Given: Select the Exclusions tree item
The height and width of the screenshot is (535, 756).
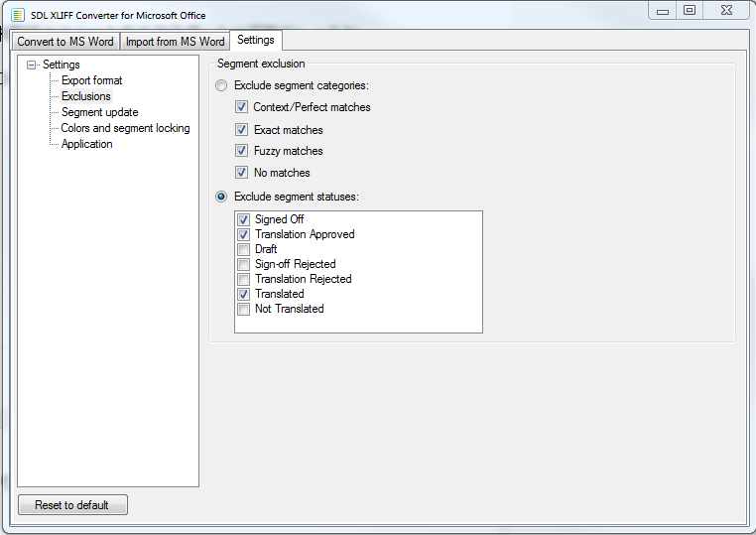Looking at the screenshot, I should (x=86, y=96).
